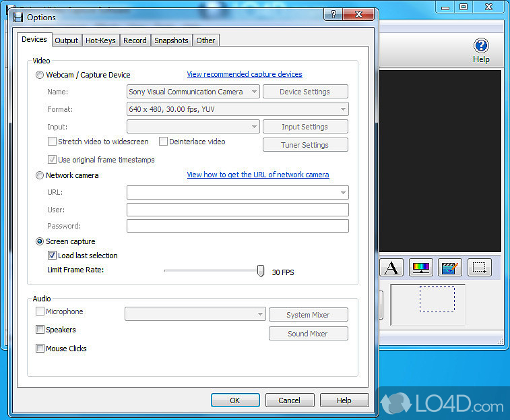Viewport: 510px width, 420px height.
Task: Open the Text overlay tool (letter A icon)
Action: (391, 268)
